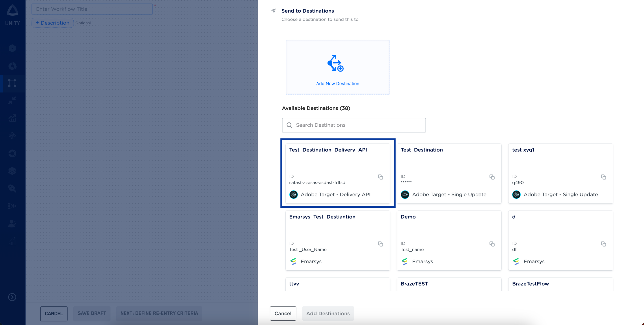Copy ID of Test_Destination_Delivery_API
The width and height of the screenshot is (644, 325).
[x=380, y=177]
